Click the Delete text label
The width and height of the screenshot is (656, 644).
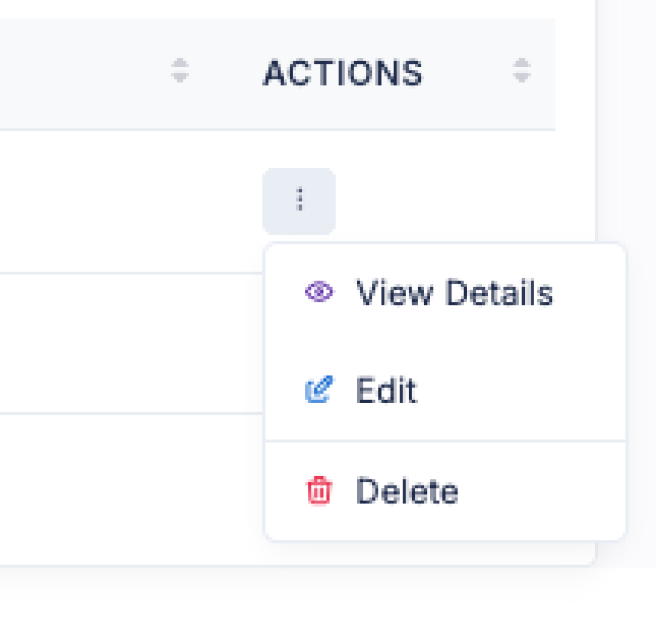point(407,491)
